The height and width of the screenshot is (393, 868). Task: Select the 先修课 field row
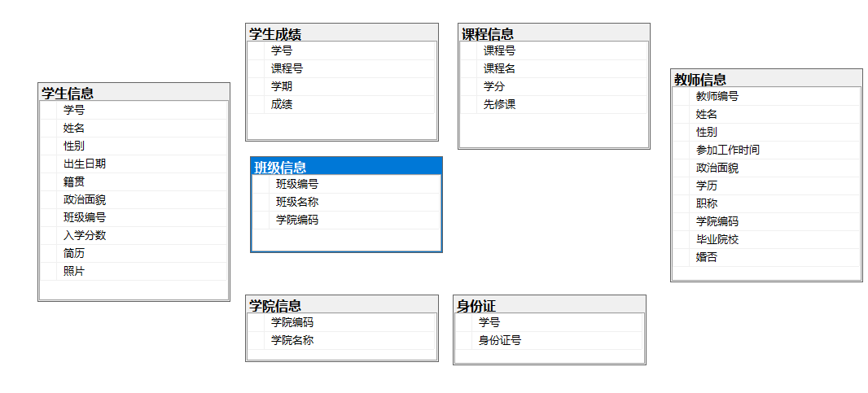coord(554,105)
